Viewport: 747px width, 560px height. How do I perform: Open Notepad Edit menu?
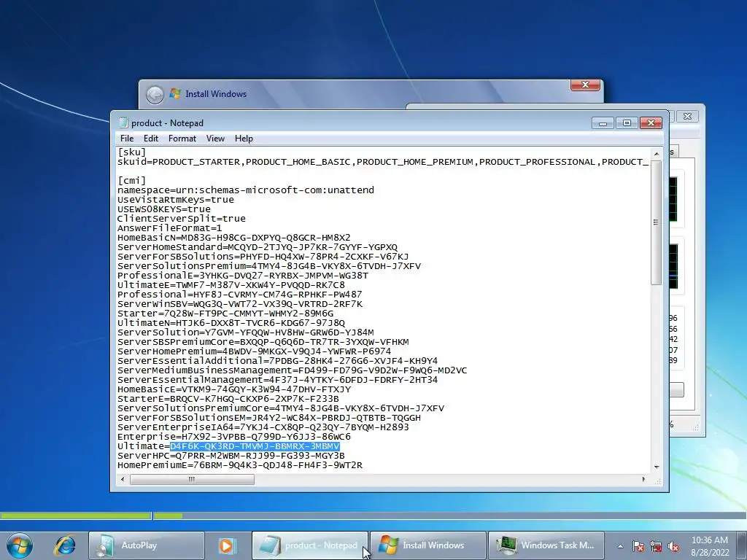tap(150, 139)
